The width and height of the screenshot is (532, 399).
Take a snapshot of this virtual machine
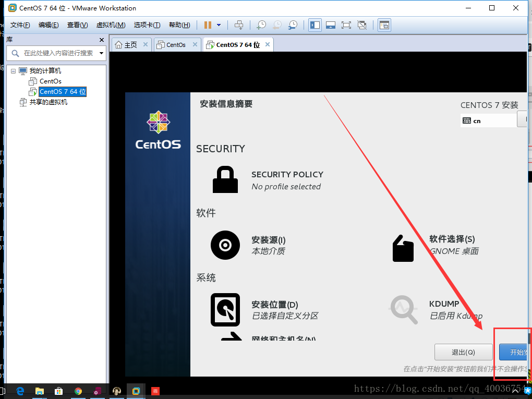[x=261, y=25]
